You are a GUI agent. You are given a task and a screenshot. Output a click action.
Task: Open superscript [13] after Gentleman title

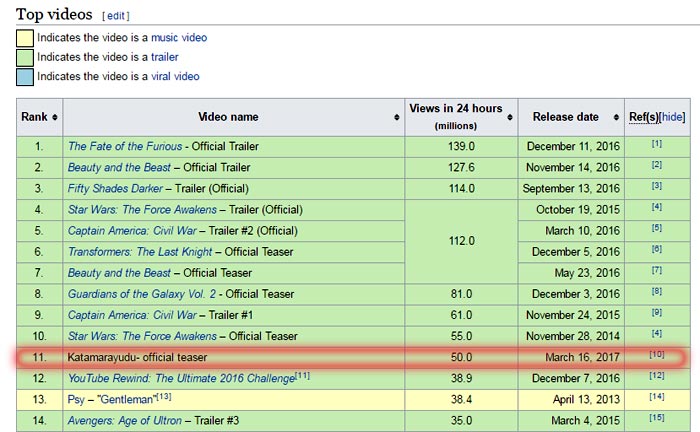[163, 396]
